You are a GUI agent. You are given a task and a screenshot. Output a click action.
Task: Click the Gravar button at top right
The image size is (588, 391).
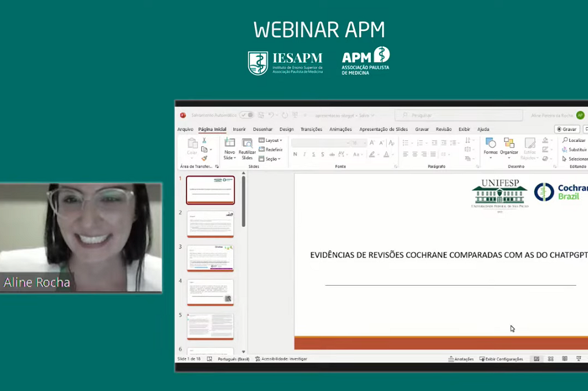pyautogui.click(x=567, y=129)
